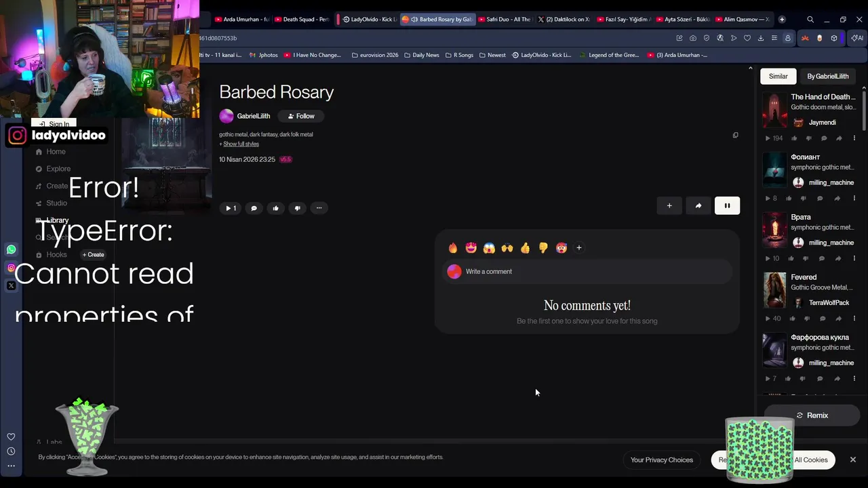Click Create next to Hooks
This screenshot has height=488, width=868.
coord(94,255)
